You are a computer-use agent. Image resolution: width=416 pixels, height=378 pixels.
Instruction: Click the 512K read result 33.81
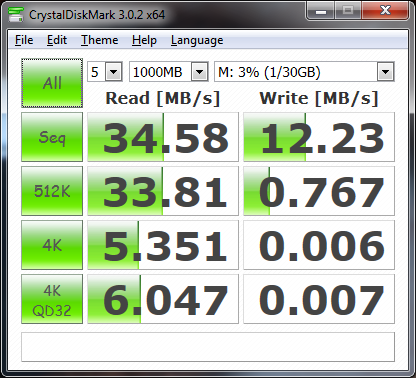click(x=163, y=191)
